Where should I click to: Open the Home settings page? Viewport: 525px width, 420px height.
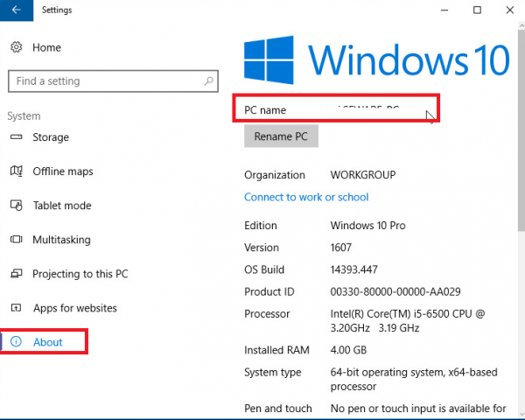47,47
